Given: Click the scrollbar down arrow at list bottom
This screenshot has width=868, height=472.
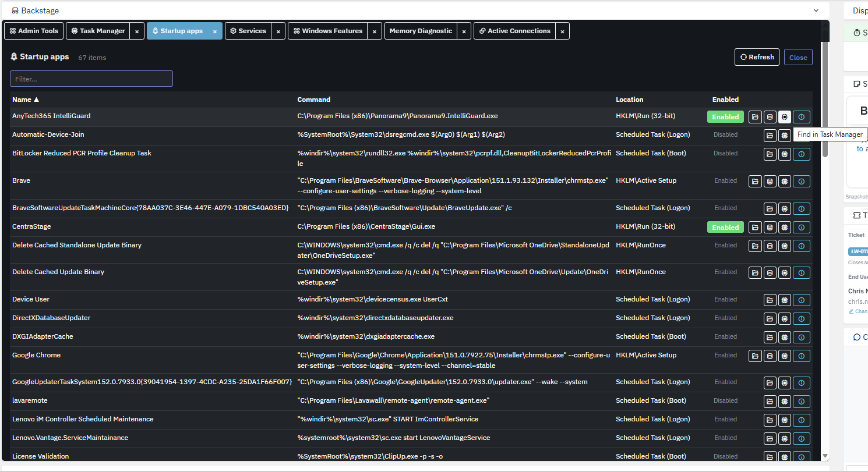Looking at the screenshot, I should 825,456.
